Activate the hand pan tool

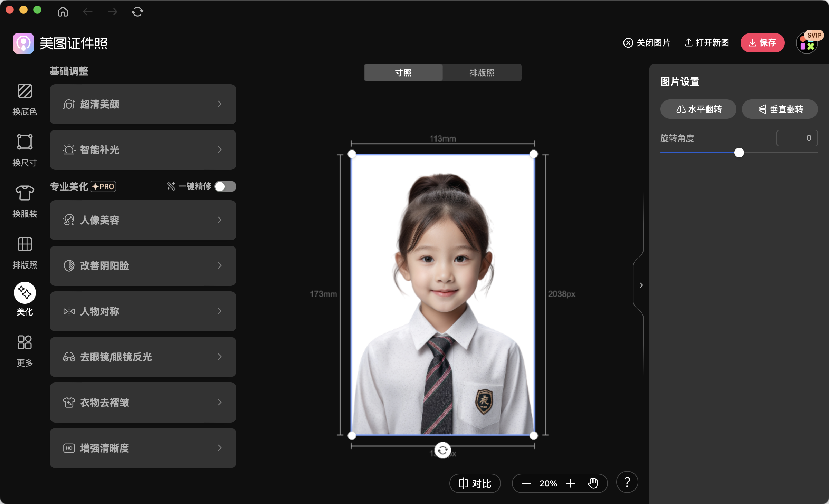pyautogui.click(x=593, y=483)
